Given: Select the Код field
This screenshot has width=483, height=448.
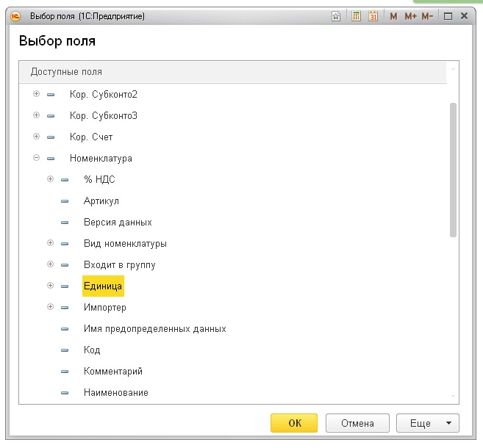Looking at the screenshot, I should (x=92, y=350).
